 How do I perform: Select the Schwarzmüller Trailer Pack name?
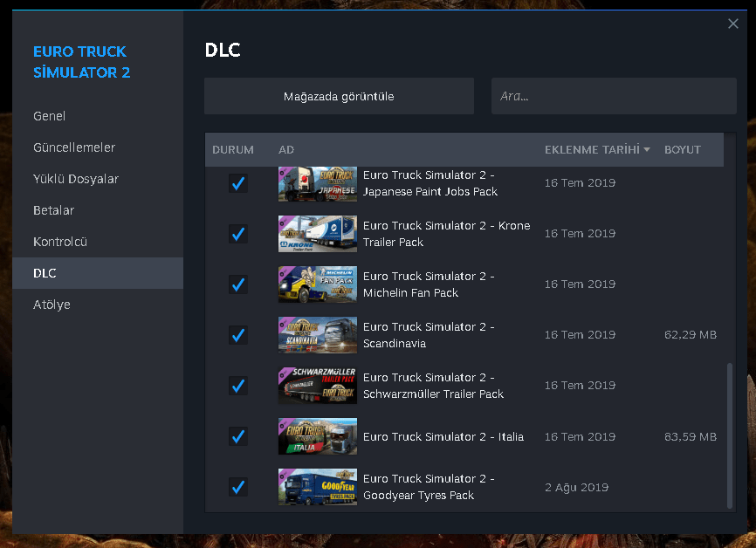(434, 386)
